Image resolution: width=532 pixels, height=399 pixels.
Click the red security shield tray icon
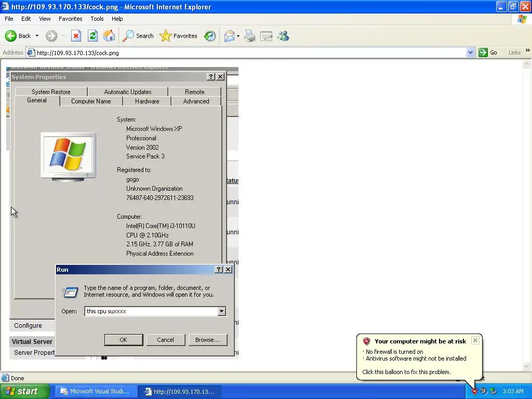click(474, 392)
